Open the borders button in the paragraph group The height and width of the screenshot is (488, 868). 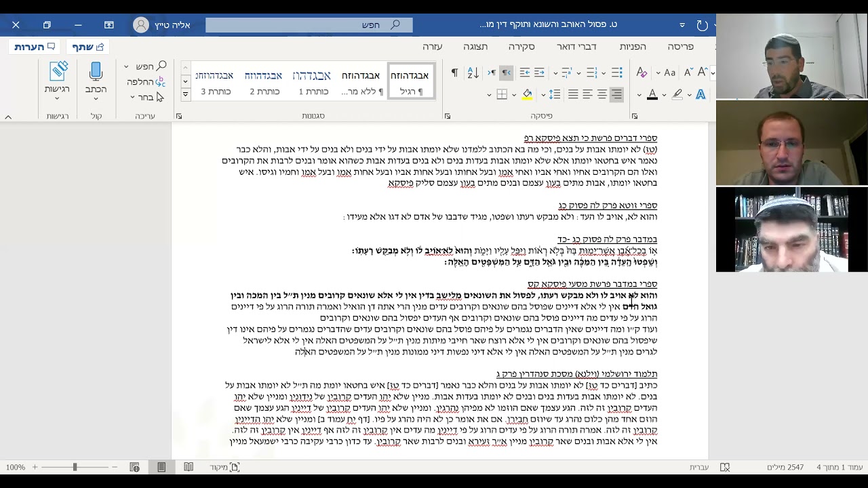point(502,94)
